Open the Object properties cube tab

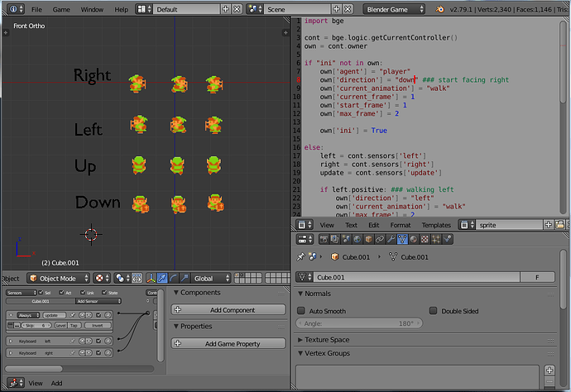click(368, 239)
